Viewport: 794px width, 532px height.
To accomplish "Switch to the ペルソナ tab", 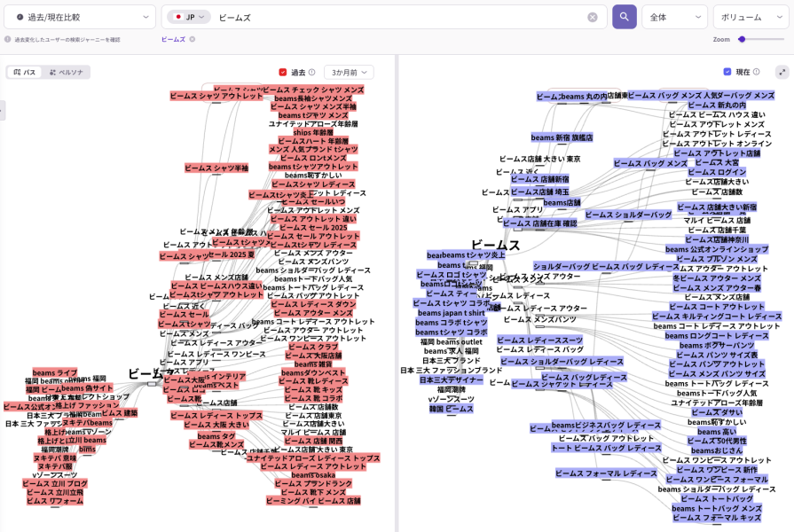I will point(67,73).
